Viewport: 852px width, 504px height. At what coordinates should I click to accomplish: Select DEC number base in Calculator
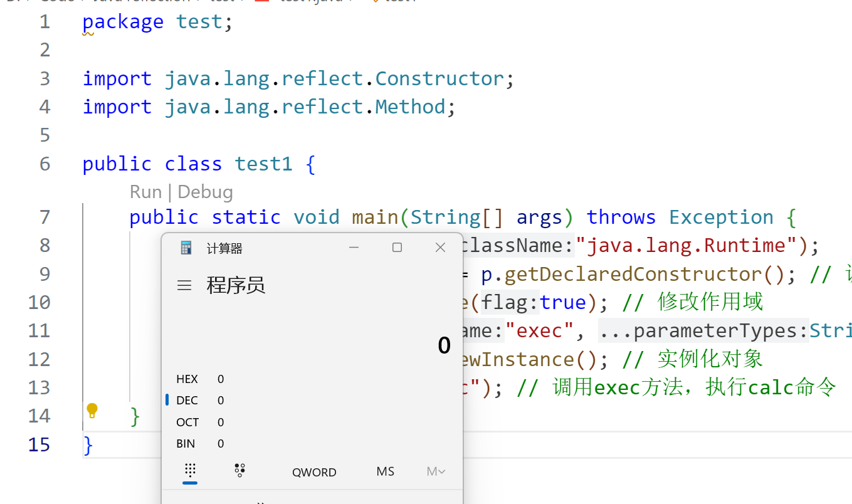(201, 401)
